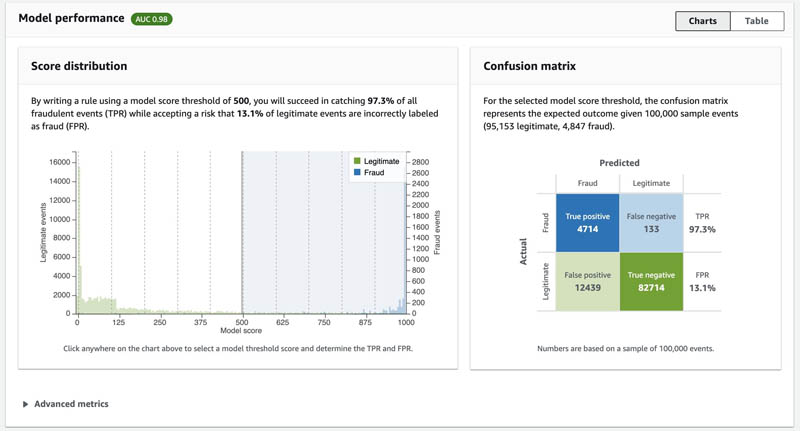800x431 pixels.
Task: Click the AUC 0.98 badge
Action: [152, 19]
